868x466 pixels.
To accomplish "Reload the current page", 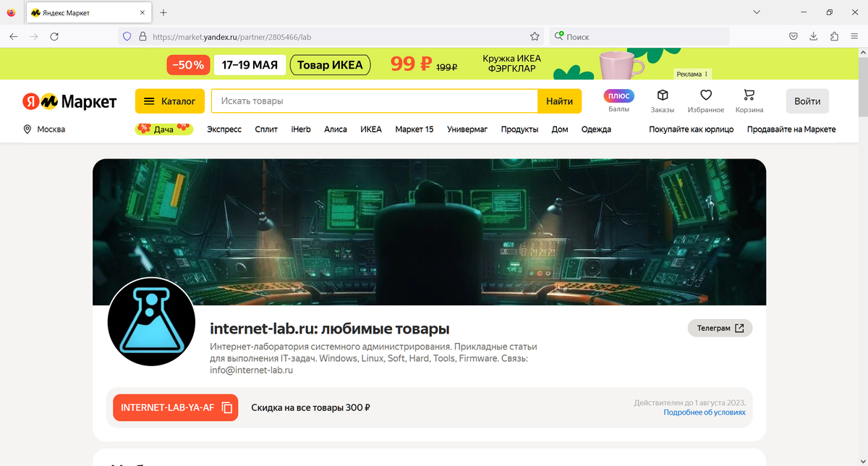I will (54, 36).
